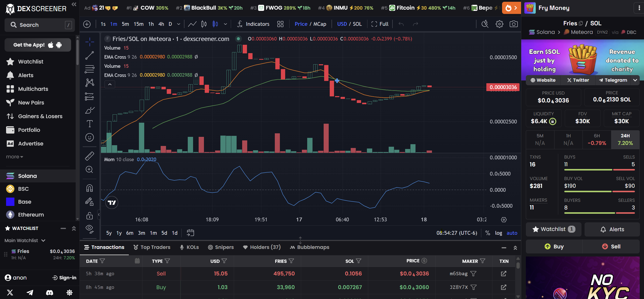Open the emoji icons drawing tool
The image size is (644, 299).
click(x=90, y=137)
